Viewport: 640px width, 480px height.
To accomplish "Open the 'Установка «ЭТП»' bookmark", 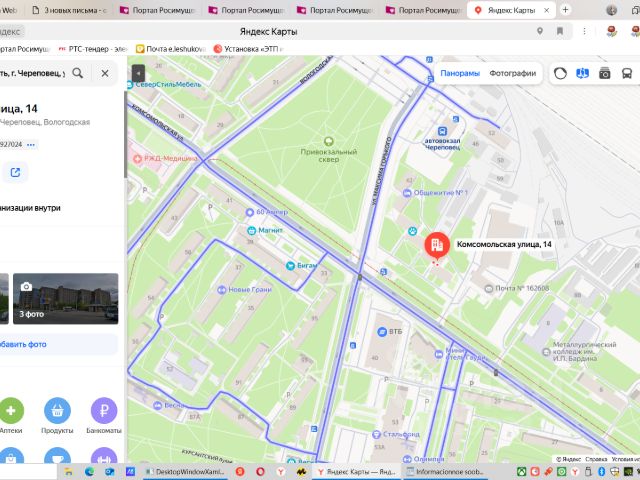I will click(248, 49).
